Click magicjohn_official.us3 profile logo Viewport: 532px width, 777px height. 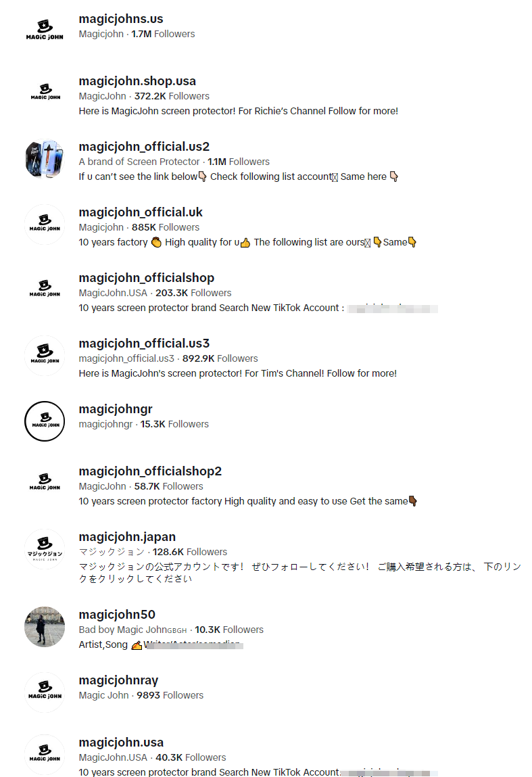click(x=45, y=355)
